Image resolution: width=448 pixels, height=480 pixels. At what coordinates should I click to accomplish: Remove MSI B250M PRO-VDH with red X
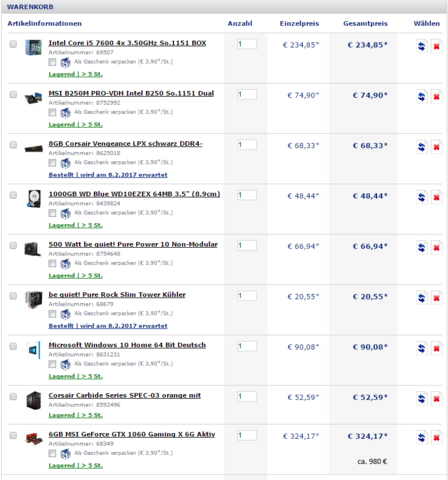(x=436, y=97)
